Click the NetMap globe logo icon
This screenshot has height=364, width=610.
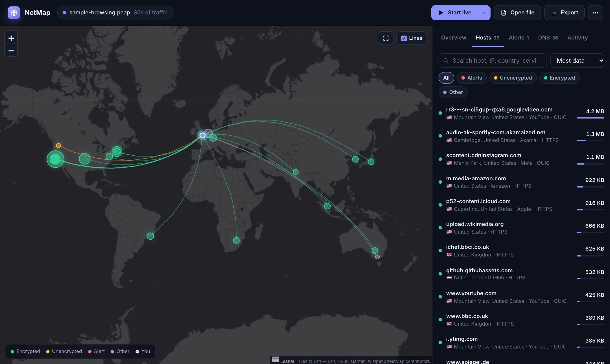(14, 13)
